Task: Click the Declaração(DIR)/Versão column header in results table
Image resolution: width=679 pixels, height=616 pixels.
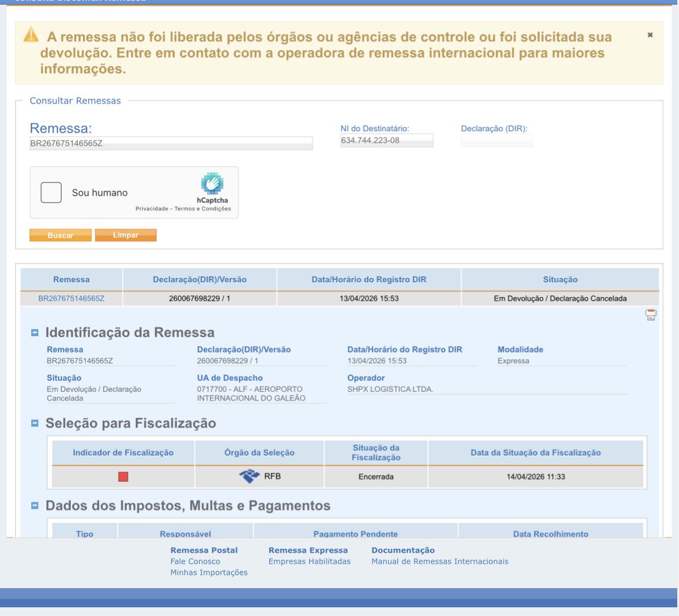Action: point(200,279)
